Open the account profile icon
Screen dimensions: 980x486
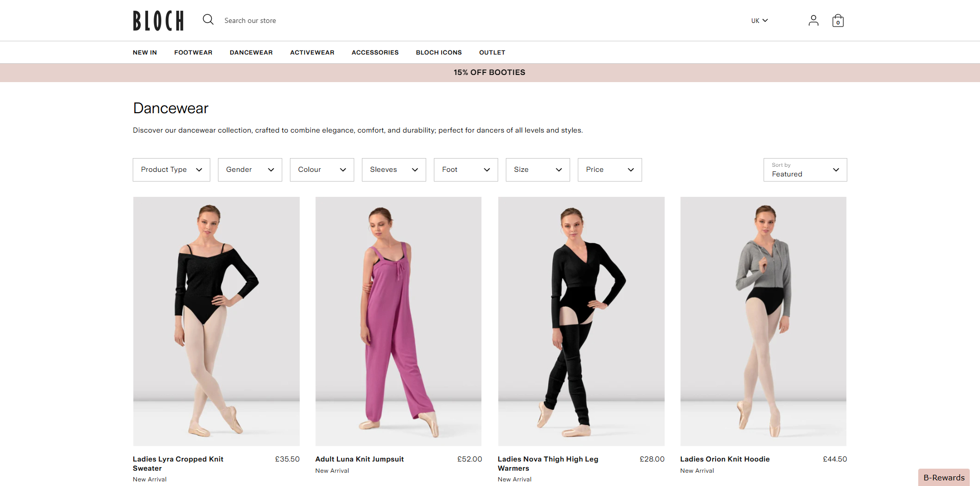pyautogui.click(x=814, y=20)
